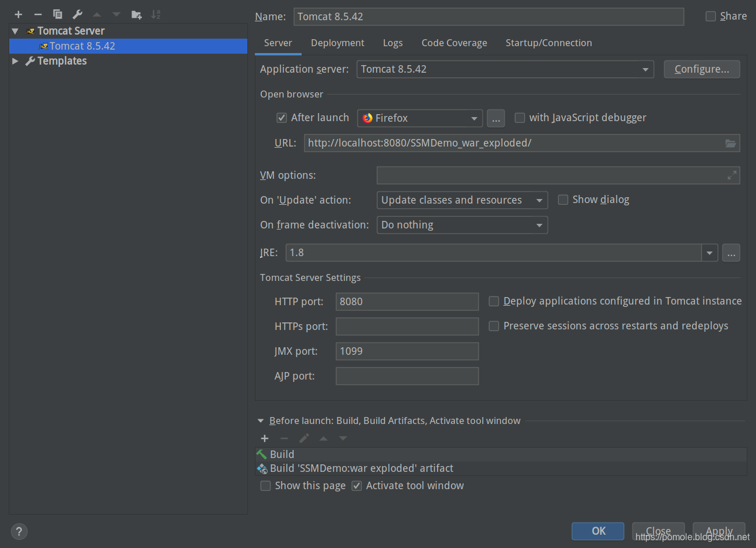Switch to the Deployment tab
This screenshot has height=548, width=756.
(x=337, y=43)
